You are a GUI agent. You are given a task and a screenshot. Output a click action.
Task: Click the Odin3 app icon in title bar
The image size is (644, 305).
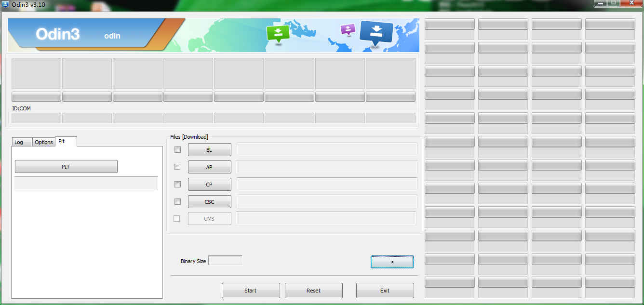6,4
